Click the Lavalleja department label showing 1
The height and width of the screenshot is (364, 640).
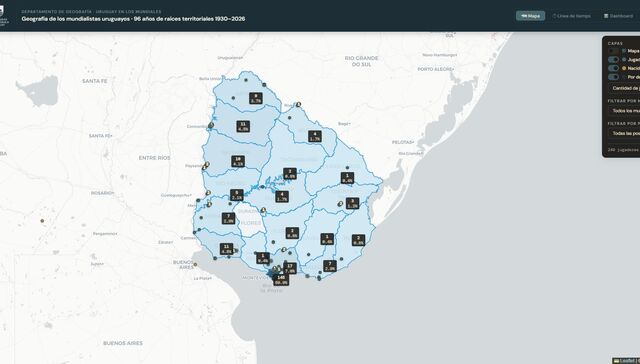coord(327,239)
